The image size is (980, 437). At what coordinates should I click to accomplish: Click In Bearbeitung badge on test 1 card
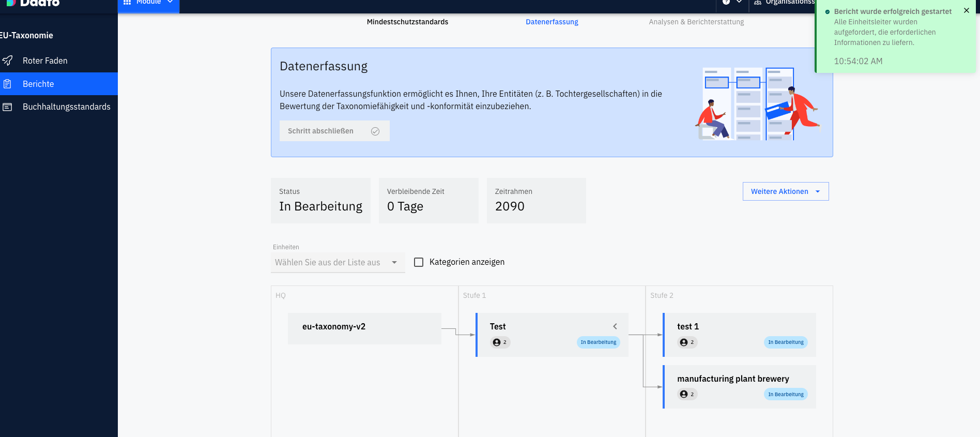(786, 342)
